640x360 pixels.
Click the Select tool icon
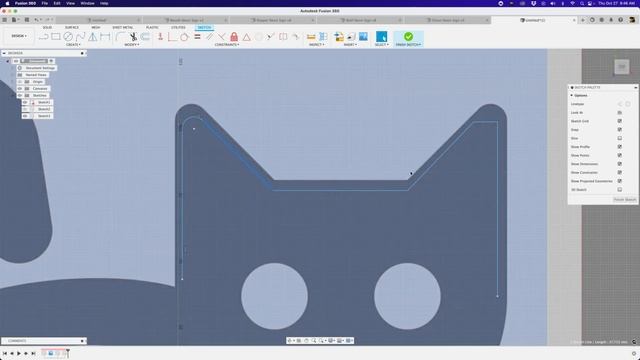(381, 37)
